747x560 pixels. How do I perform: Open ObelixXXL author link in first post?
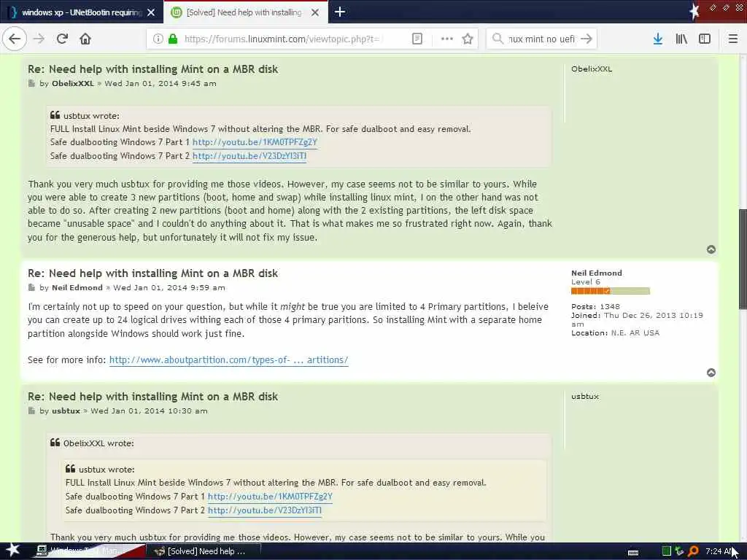point(73,83)
